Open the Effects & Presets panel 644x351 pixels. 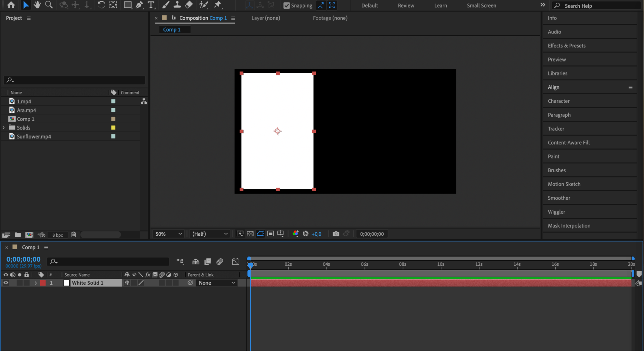click(x=566, y=46)
